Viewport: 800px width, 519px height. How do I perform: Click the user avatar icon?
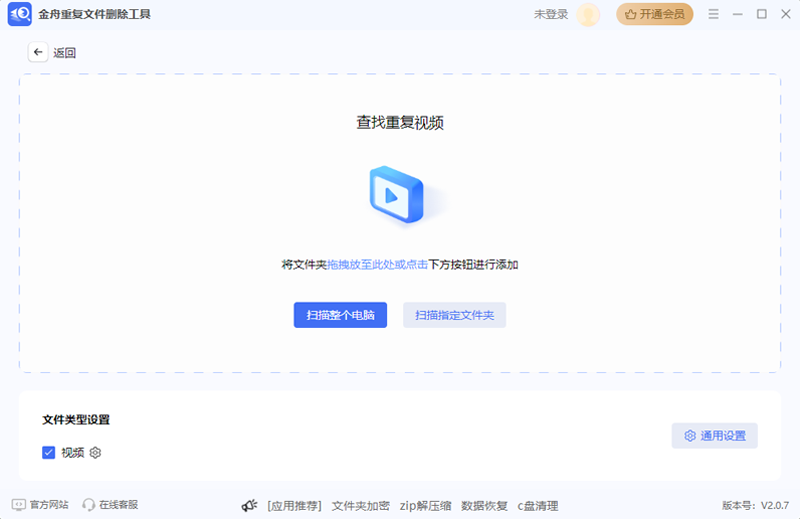[x=588, y=14]
